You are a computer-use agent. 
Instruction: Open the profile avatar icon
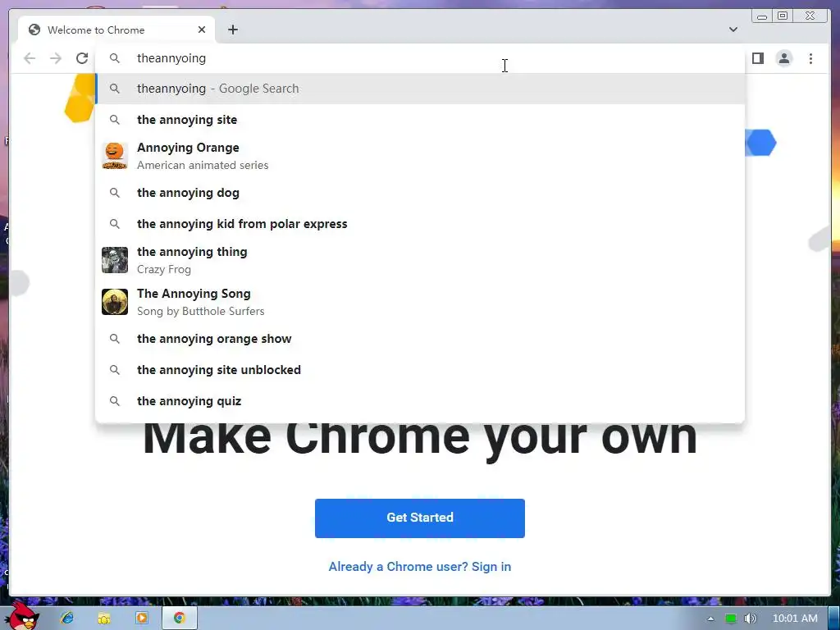(783, 58)
